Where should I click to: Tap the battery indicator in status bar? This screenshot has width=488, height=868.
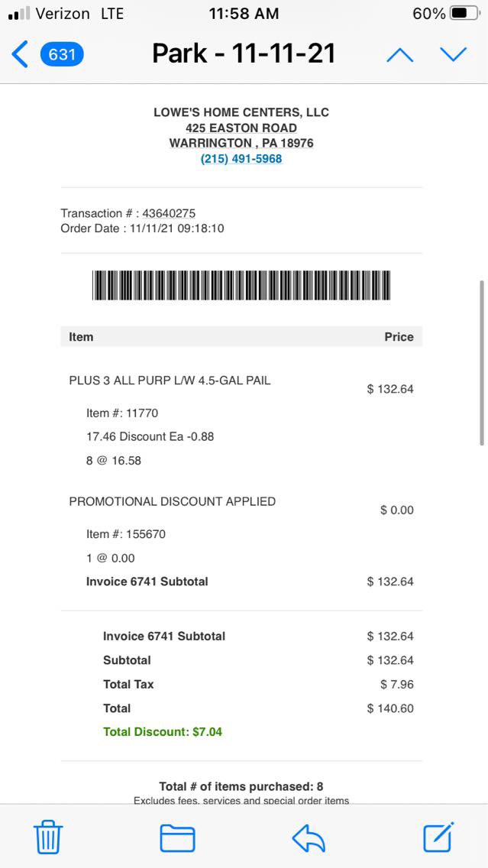(x=464, y=13)
